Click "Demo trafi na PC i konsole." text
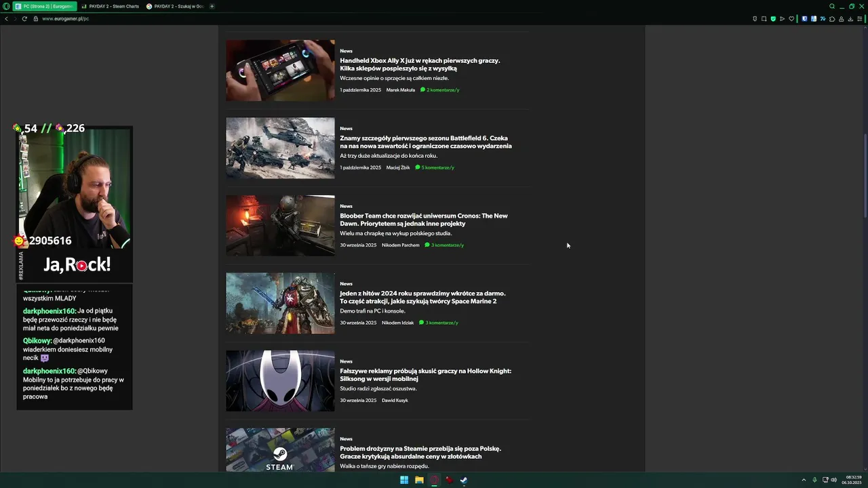The height and width of the screenshot is (488, 868). (x=372, y=311)
